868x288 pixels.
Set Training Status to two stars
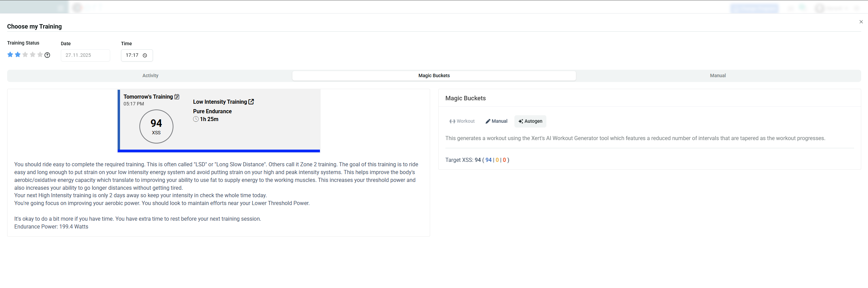click(x=18, y=55)
